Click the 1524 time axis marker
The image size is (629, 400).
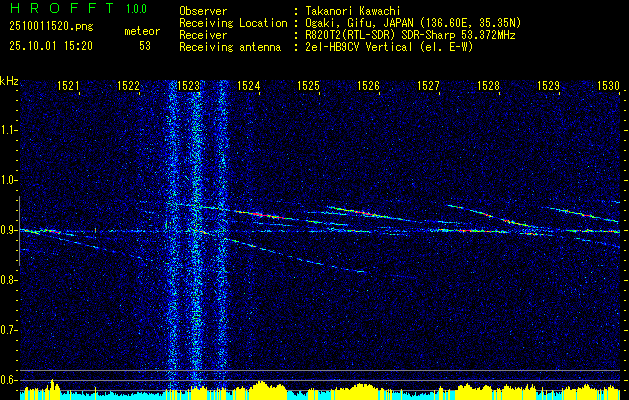[x=248, y=85]
